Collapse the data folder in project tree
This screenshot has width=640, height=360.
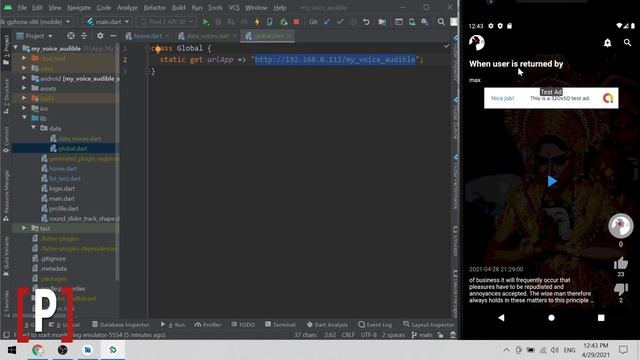click(x=34, y=128)
